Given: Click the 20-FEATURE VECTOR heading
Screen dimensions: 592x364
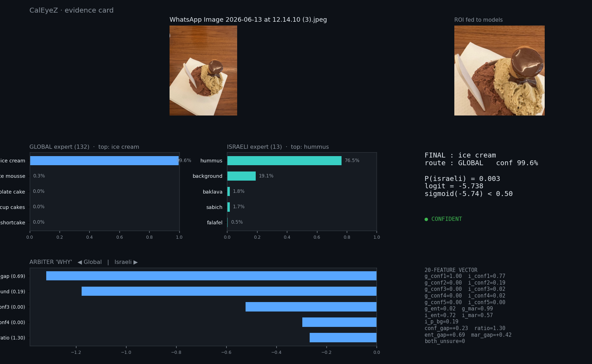Looking at the screenshot, I should 451,270.
